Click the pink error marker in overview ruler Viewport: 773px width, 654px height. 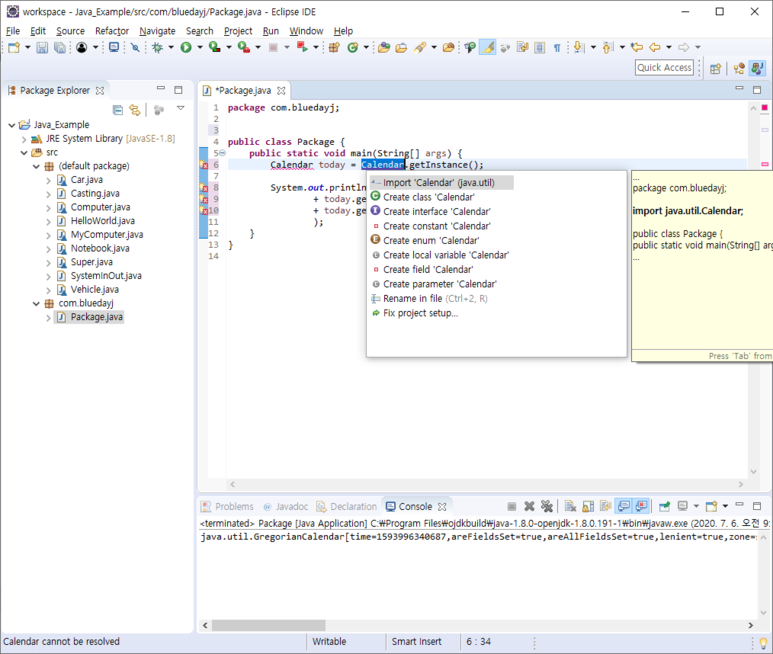click(x=765, y=164)
